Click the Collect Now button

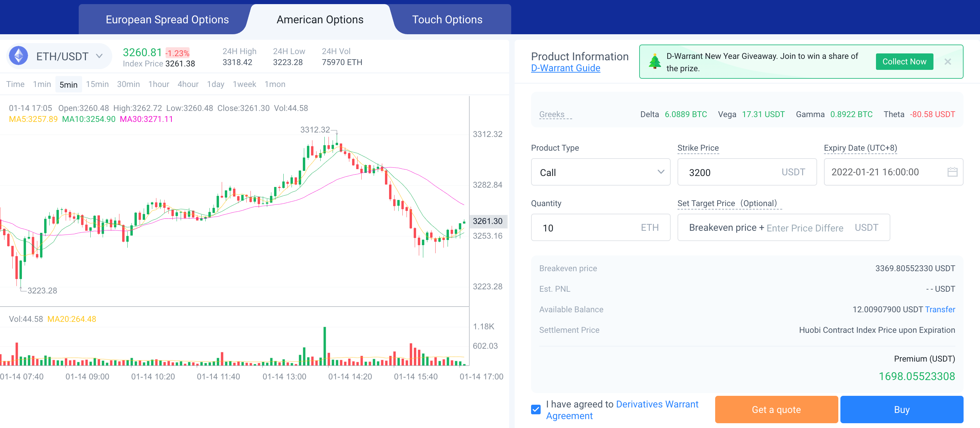(904, 62)
